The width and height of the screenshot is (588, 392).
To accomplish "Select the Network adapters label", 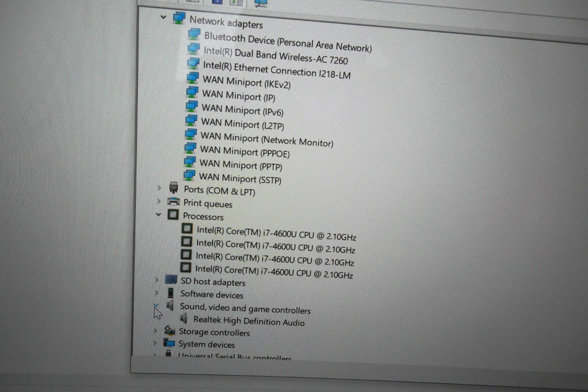I will (x=226, y=22).
